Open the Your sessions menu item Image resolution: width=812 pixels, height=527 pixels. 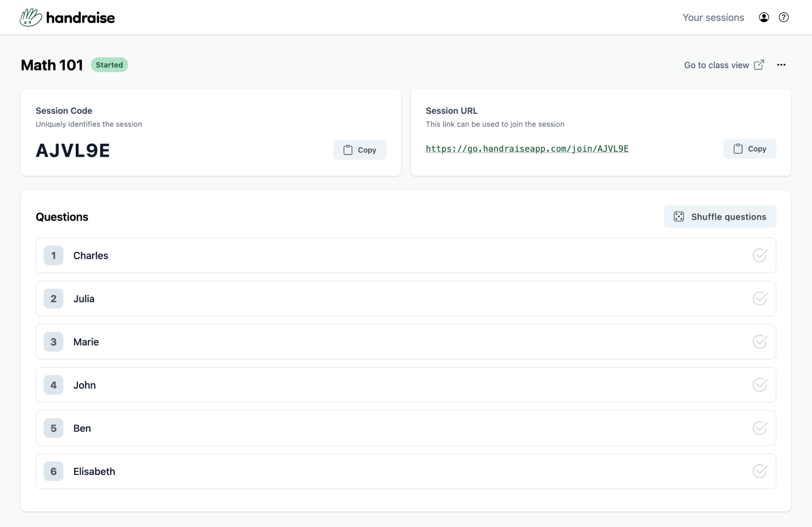pos(713,17)
